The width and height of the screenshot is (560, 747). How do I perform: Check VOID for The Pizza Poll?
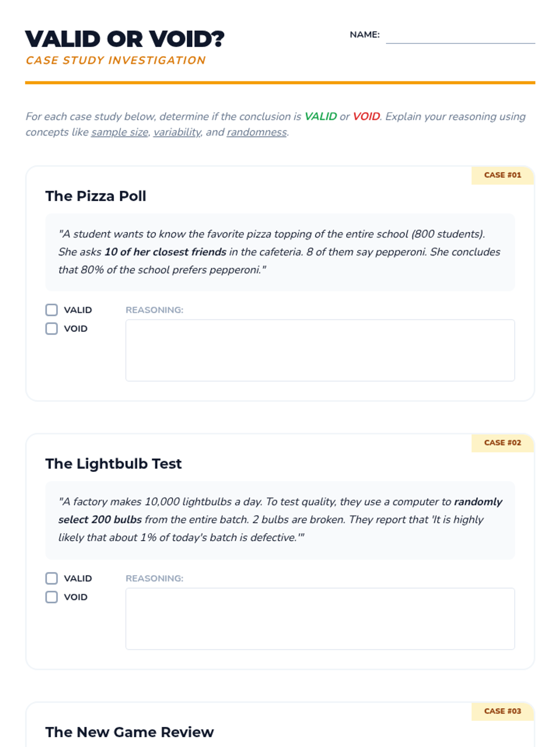coord(52,329)
